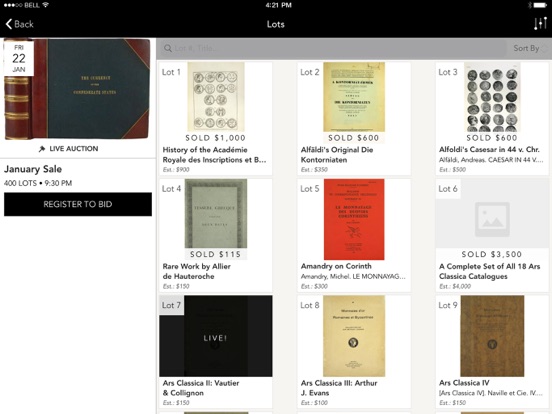Open Lot 1 Académie Royale cover thumbnail
The width and height of the screenshot is (552, 414).
[215, 97]
